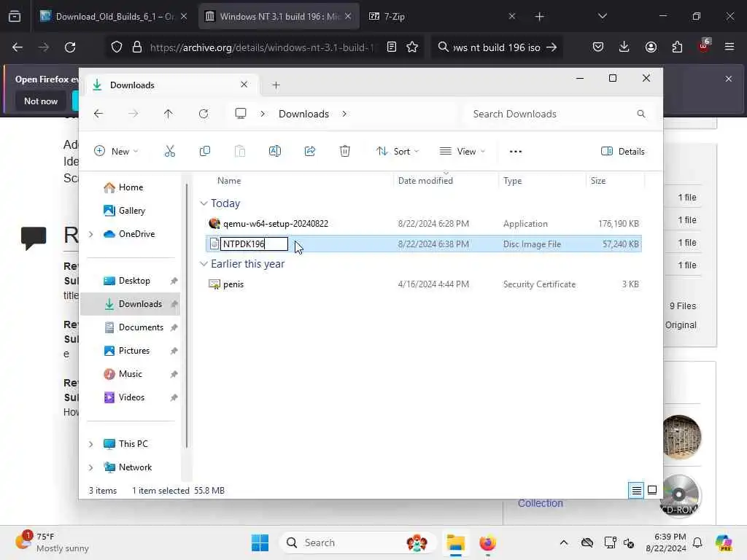Click the Explorer search magnifier icon
Viewport: 747px width, 560px height.
(x=640, y=114)
